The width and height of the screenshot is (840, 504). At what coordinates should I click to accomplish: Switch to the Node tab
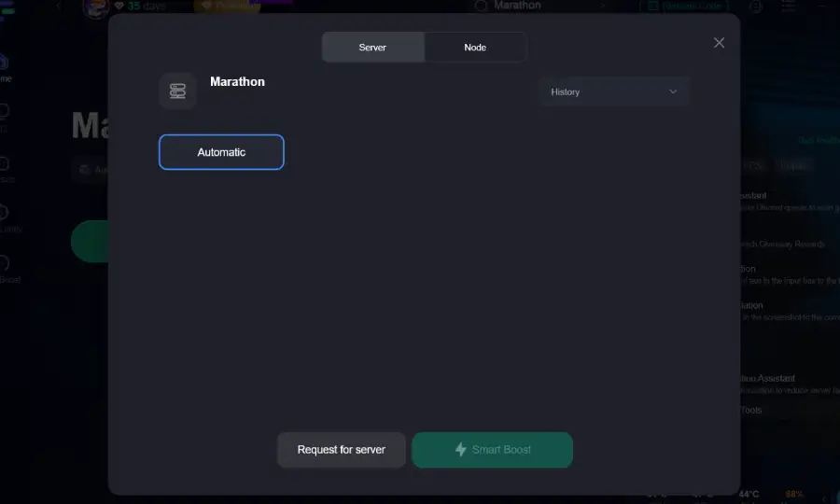pos(475,48)
